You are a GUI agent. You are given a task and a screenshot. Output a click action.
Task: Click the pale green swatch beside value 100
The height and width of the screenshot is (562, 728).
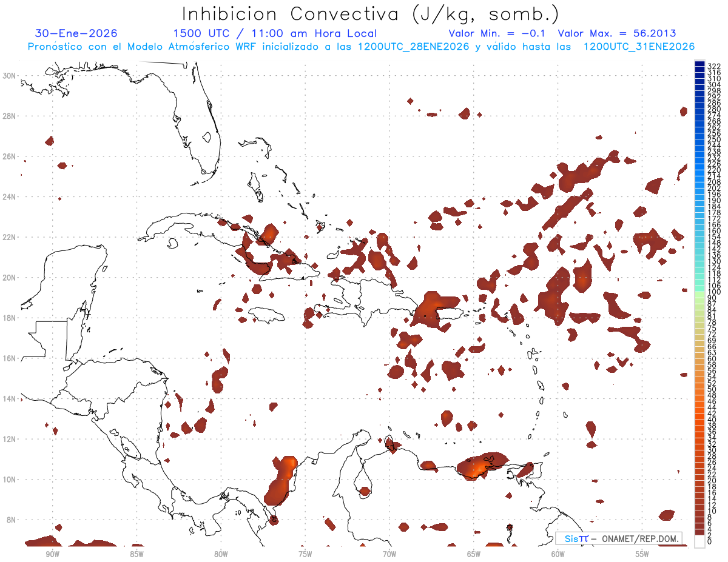[x=699, y=293]
